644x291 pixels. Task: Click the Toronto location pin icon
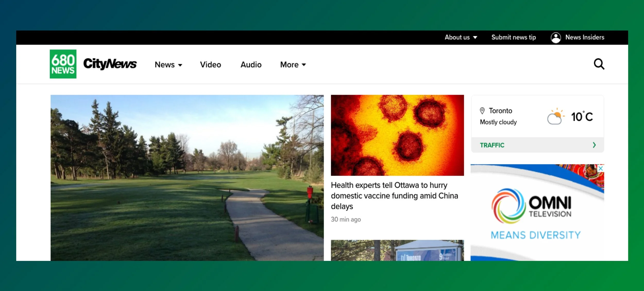click(x=482, y=111)
